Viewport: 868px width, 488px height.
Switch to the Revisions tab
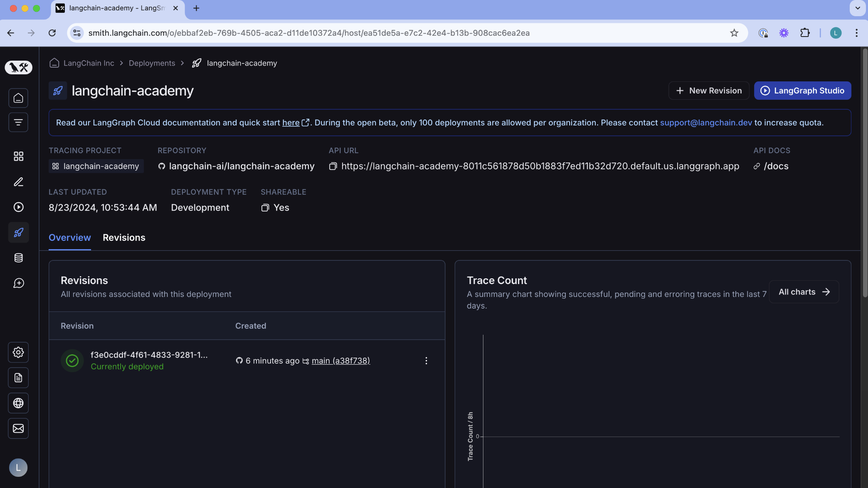124,238
